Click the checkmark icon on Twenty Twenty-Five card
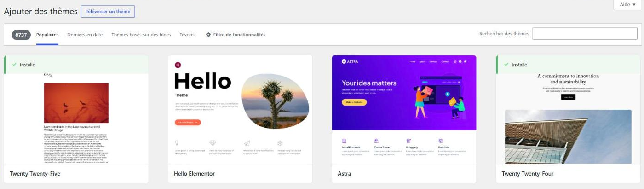This screenshot has height=189, width=644. click(14, 65)
